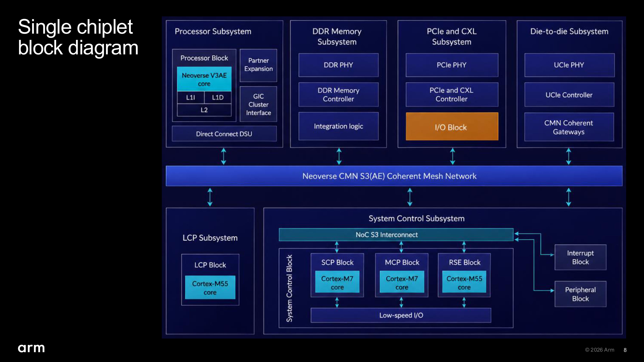This screenshot has height=362, width=644.
Task: Click the L2 cache box
Action: (204, 110)
